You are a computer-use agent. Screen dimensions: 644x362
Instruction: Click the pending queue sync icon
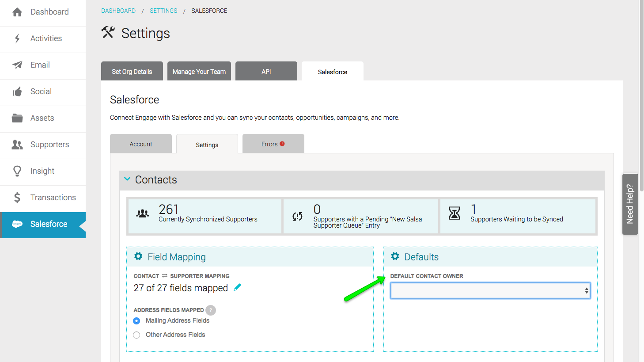coord(298,216)
